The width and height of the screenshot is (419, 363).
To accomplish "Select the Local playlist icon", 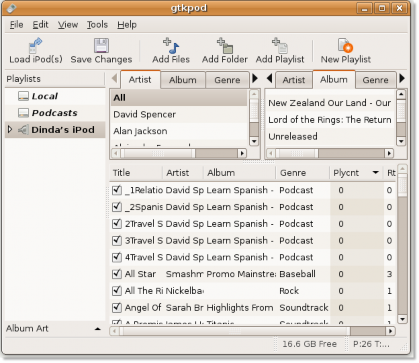I will point(23,96).
